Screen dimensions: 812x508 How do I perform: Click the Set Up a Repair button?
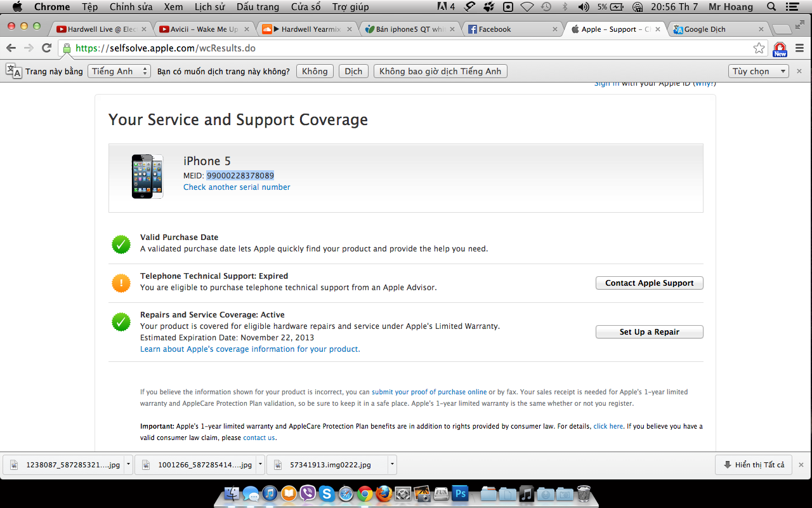(x=649, y=332)
